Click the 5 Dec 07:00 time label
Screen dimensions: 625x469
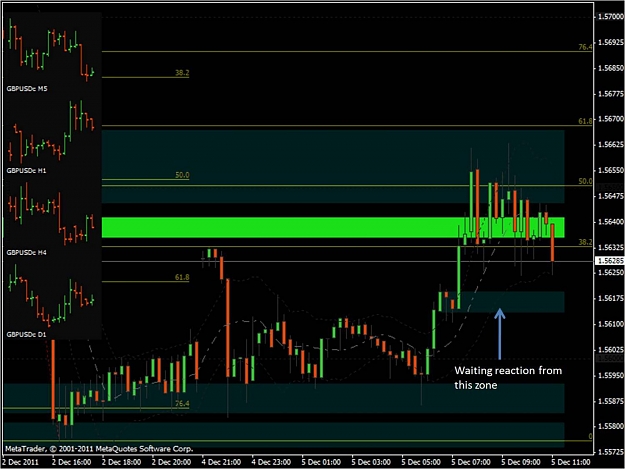tap(471, 462)
